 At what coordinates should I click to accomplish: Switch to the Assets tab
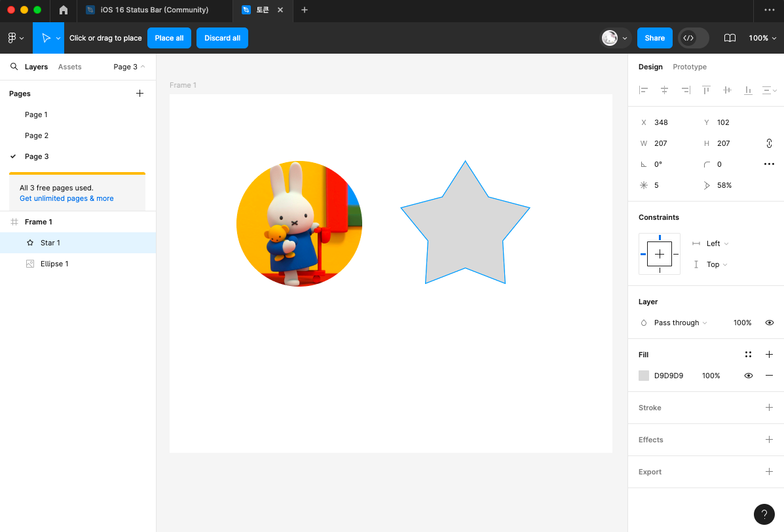[x=69, y=67]
